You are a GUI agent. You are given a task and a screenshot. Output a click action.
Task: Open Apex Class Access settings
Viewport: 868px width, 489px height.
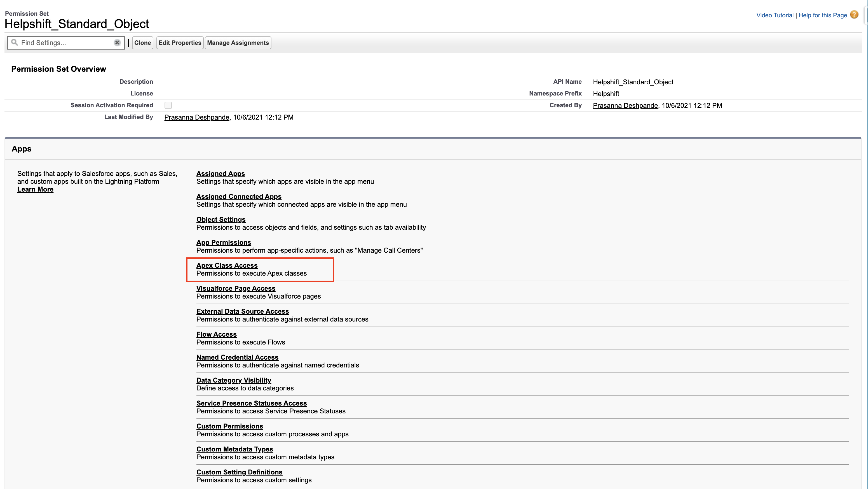(x=227, y=266)
